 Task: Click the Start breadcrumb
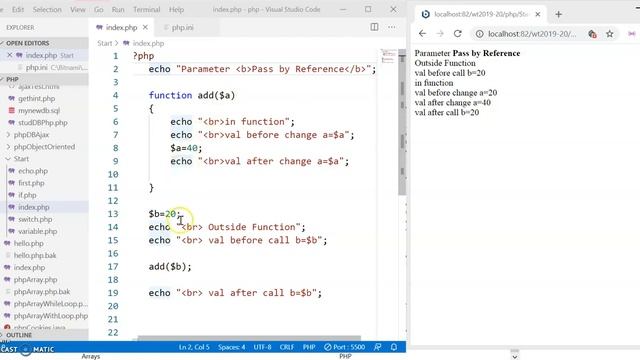(x=104, y=43)
